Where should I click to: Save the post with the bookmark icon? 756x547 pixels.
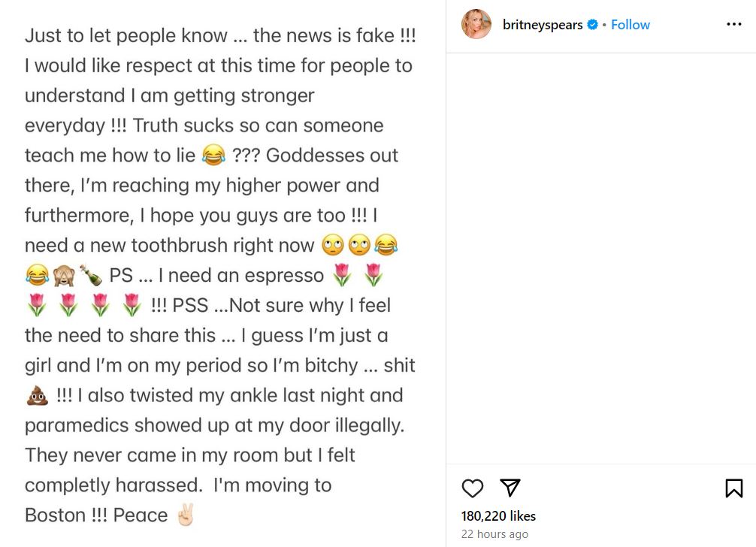click(x=733, y=488)
